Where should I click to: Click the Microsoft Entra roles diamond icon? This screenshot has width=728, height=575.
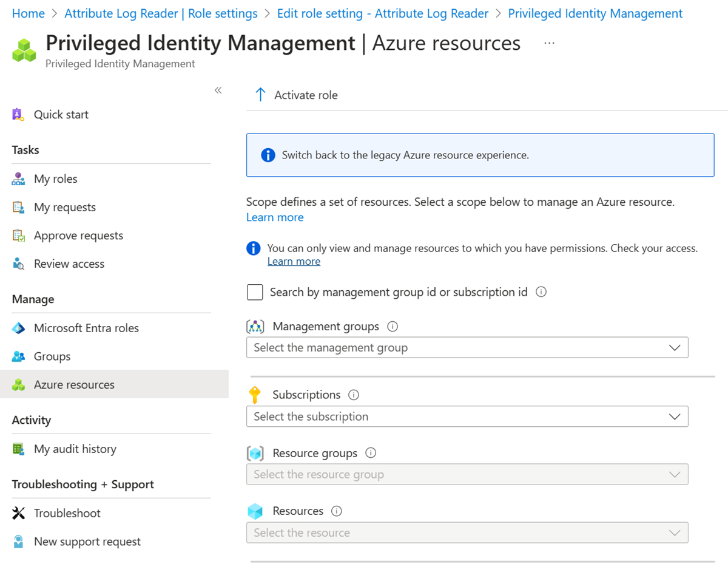point(18,328)
